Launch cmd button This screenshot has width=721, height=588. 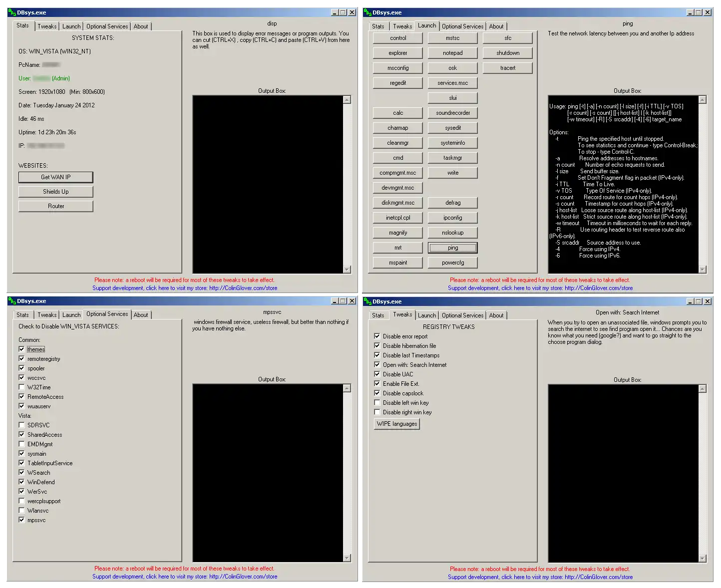tap(398, 158)
